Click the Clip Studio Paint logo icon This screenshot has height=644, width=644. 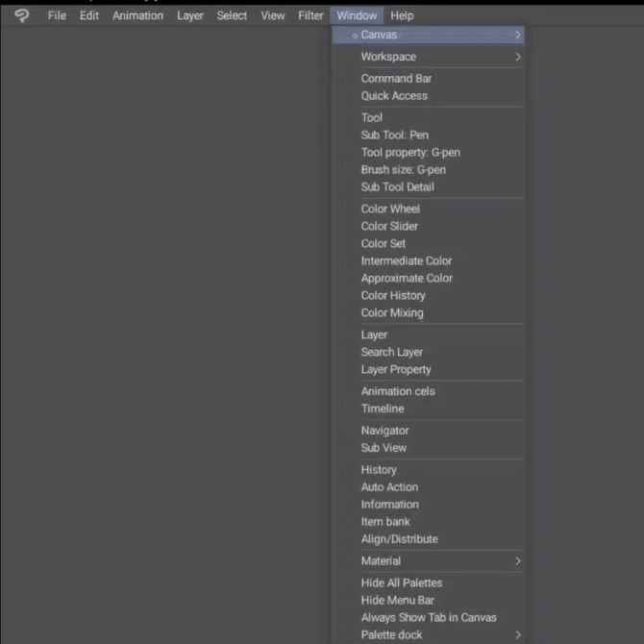pyautogui.click(x=22, y=15)
